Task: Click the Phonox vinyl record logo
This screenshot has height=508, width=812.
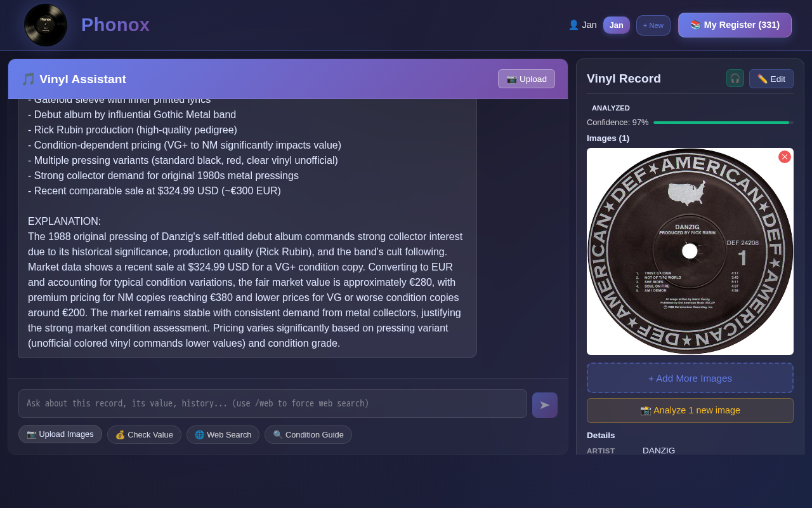Action: tap(46, 25)
